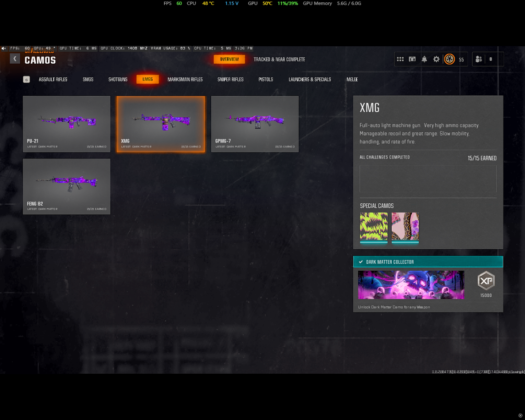This screenshot has width=525, height=420.
Task: Click the VRAM USAGE 83 % readout
Action: click(x=170, y=49)
